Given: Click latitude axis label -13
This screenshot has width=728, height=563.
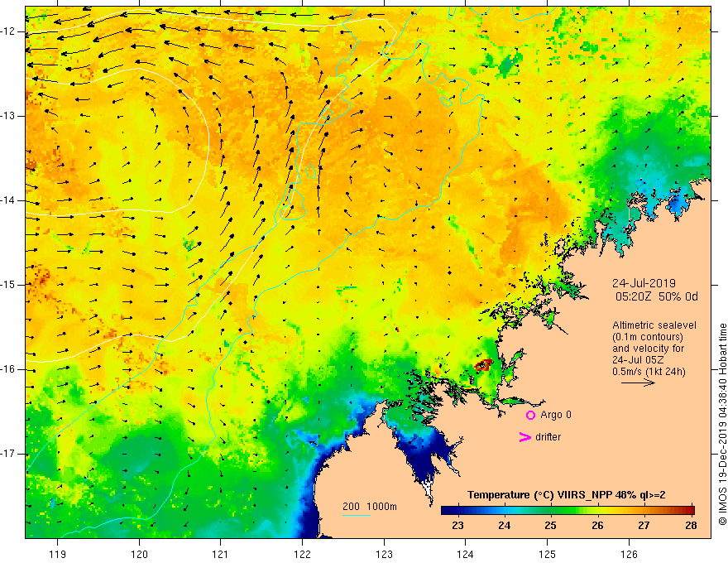Looking at the screenshot, I should pos(8,116).
